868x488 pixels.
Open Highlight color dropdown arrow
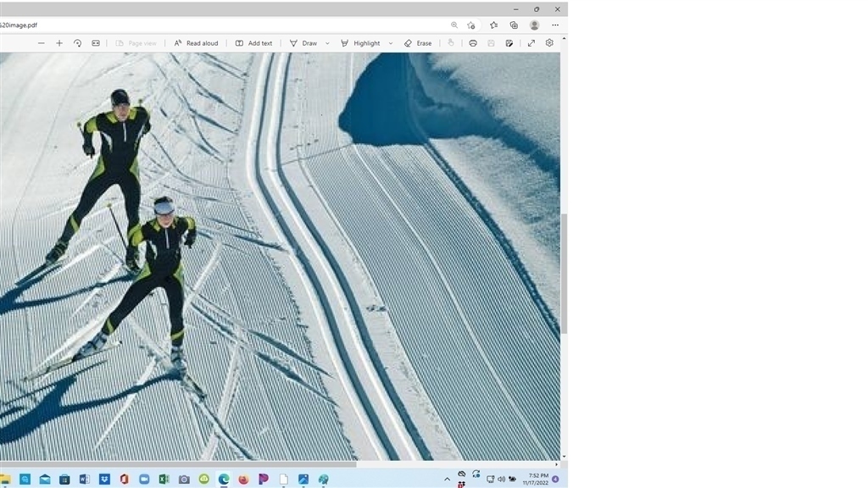click(x=391, y=43)
